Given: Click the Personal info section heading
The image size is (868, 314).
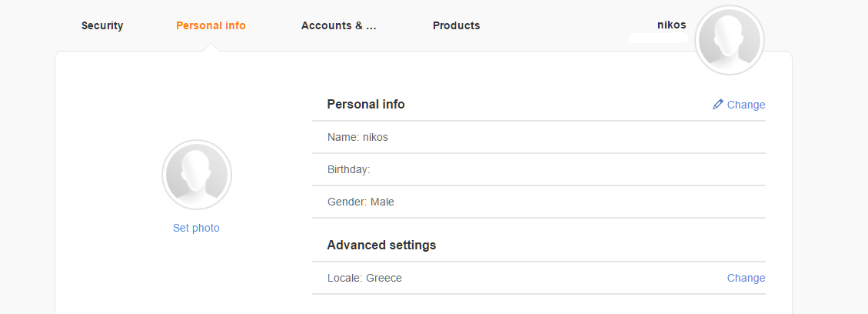Looking at the screenshot, I should click(x=366, y=104).
